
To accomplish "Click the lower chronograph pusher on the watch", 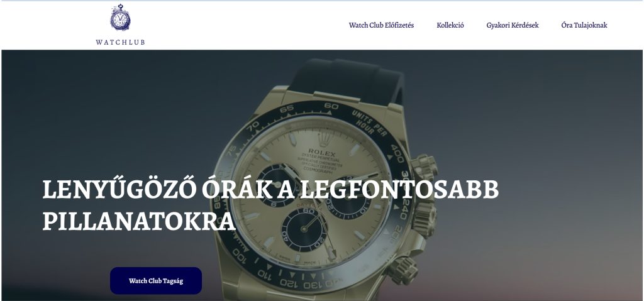I will pyautogui.click(x=403, y=270).
